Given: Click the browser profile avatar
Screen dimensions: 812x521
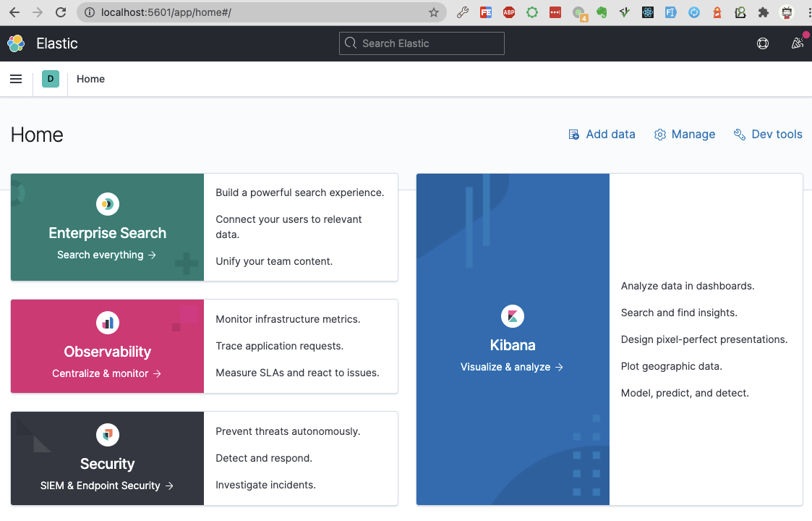Looking at the screenshot, I should 787,12.
